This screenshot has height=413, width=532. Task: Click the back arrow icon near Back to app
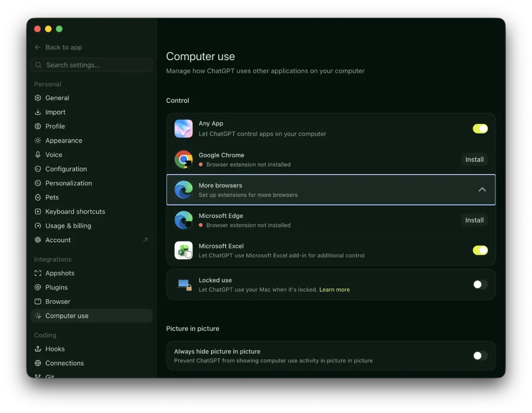pyautogui.click(x=38, y=47)
